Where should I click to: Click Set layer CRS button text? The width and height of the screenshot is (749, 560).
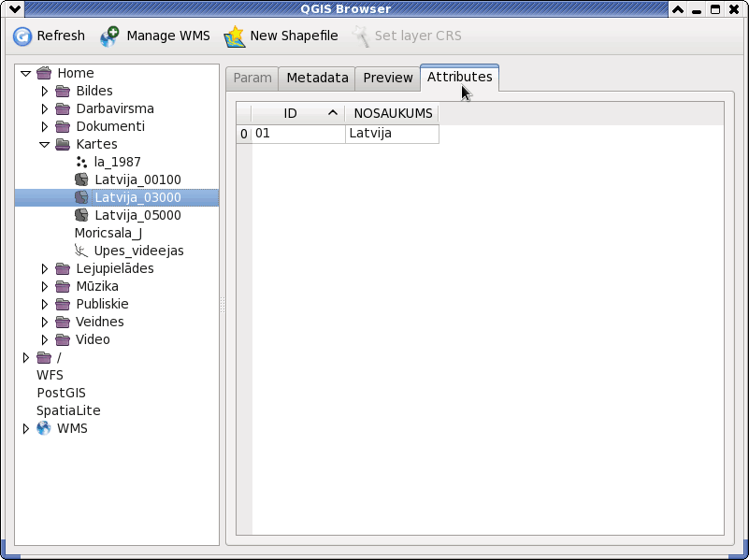418,36
